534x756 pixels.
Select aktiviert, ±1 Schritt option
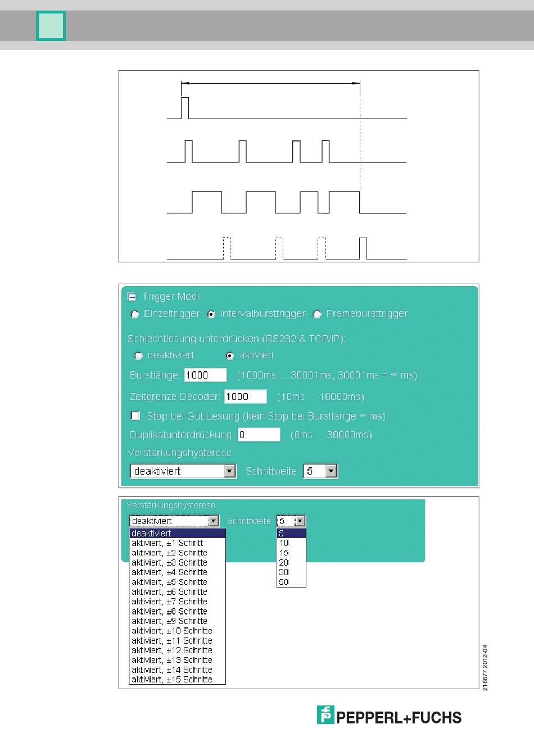click(178, 543)
